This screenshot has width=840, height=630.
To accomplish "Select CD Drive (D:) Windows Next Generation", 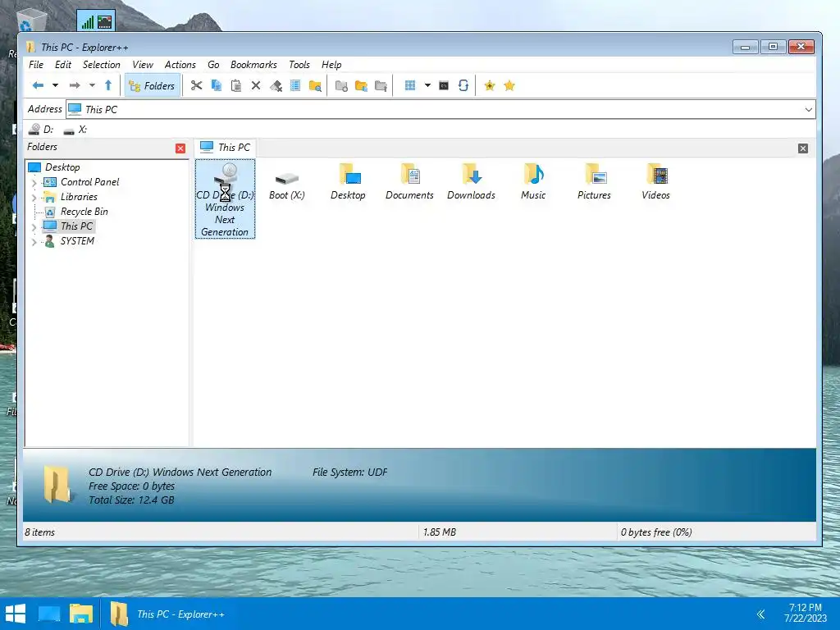I will (x=225, y=199).
